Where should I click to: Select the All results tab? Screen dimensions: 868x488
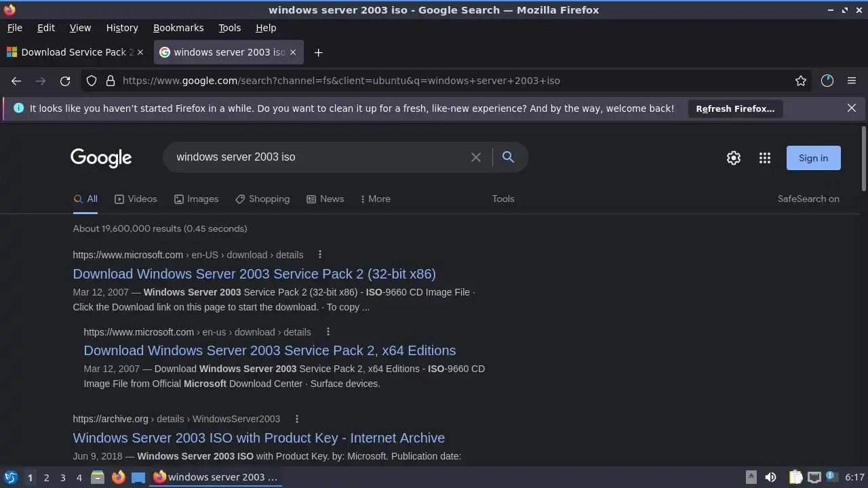coord(85,199)
